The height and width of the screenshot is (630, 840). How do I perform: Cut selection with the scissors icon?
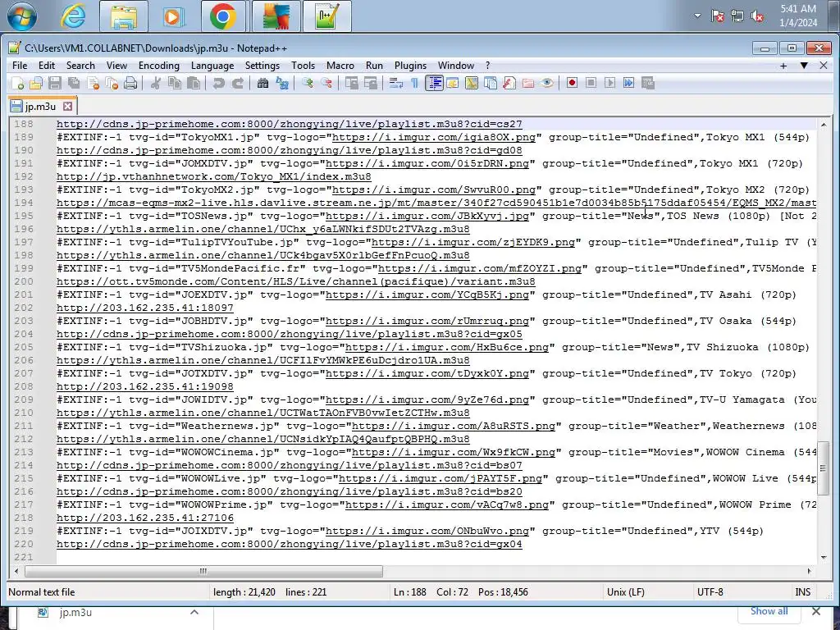(156, 83)
